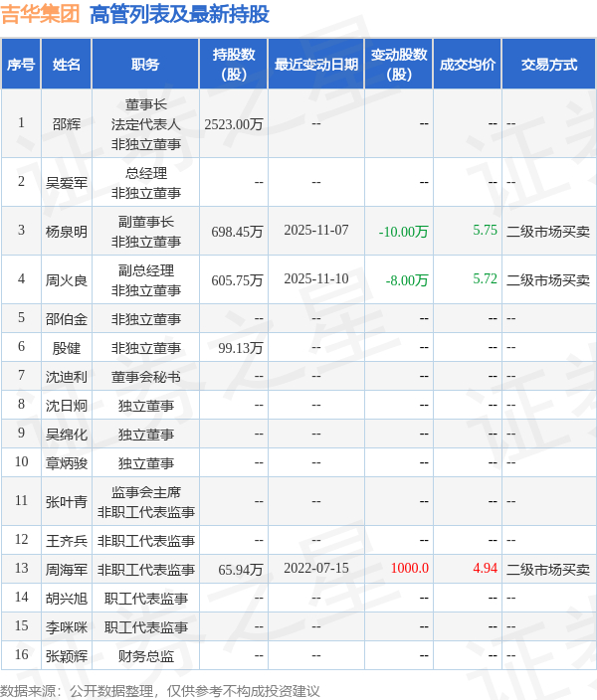
Task: Select the name 吴爱军
Action: [67, 183]
